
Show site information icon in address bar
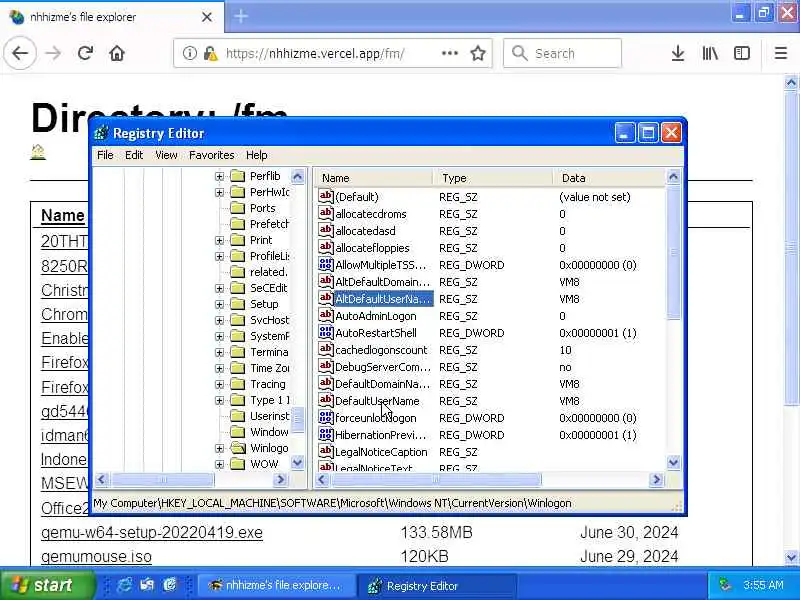click(189, 53)
